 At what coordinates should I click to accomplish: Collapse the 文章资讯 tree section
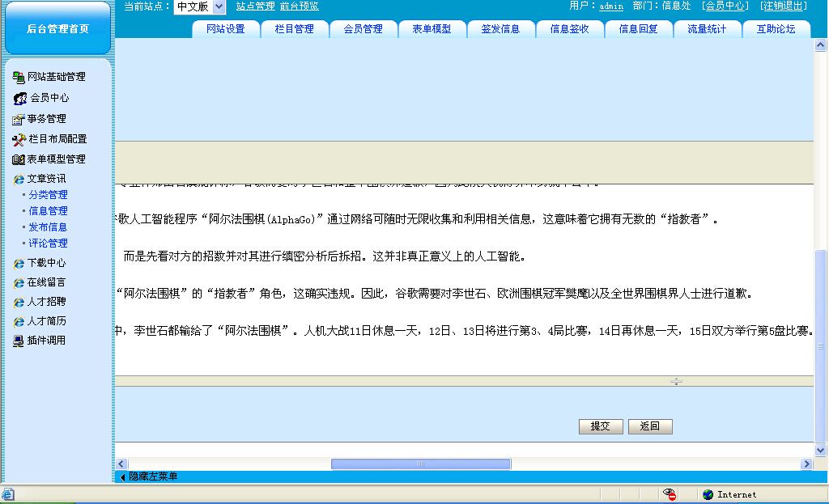(19, 179)
